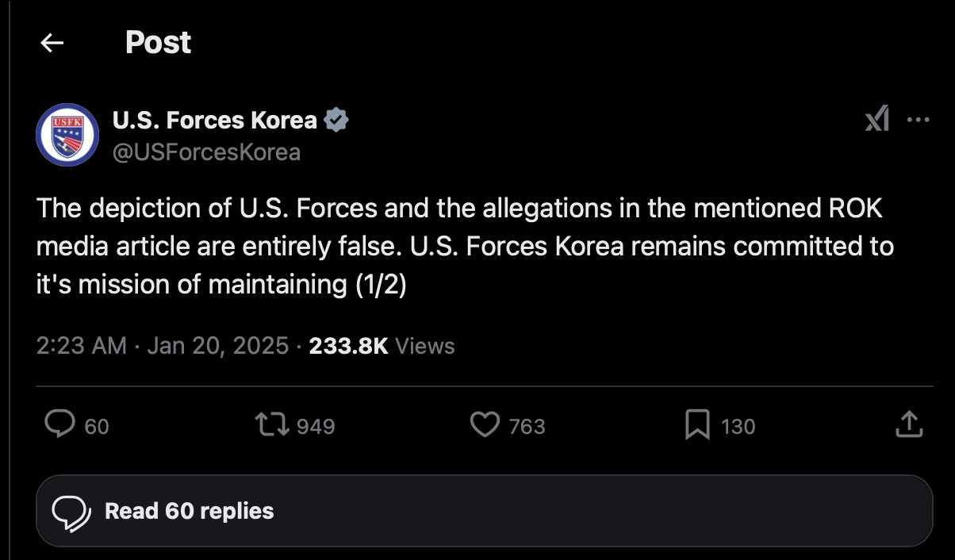Open the U.S. Forces Korea display name
The image size is (955, 560).
[x=214, y=121]
